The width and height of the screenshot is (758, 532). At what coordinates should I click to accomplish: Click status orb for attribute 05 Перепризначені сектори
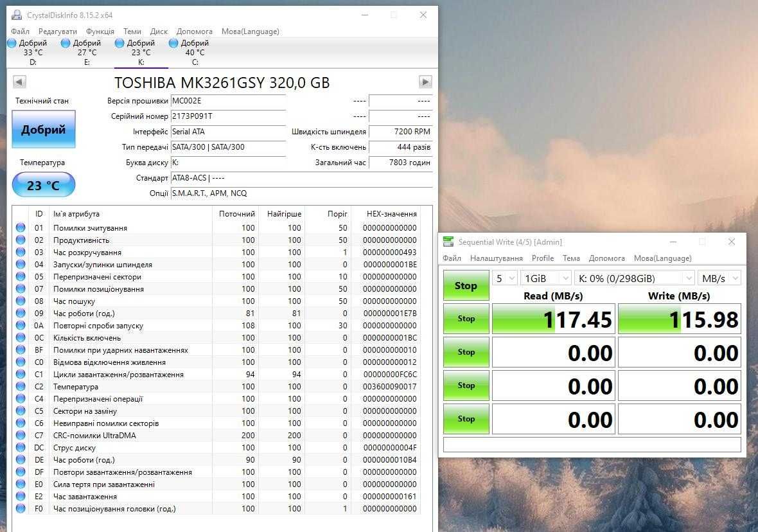point(21,276)
